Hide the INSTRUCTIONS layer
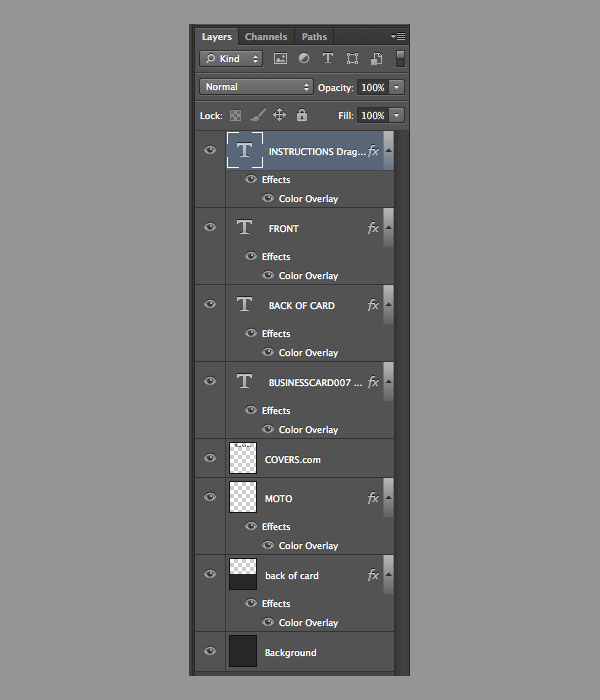Image resolution: width=600 pixels, height=700 pixels. (210, 150)
